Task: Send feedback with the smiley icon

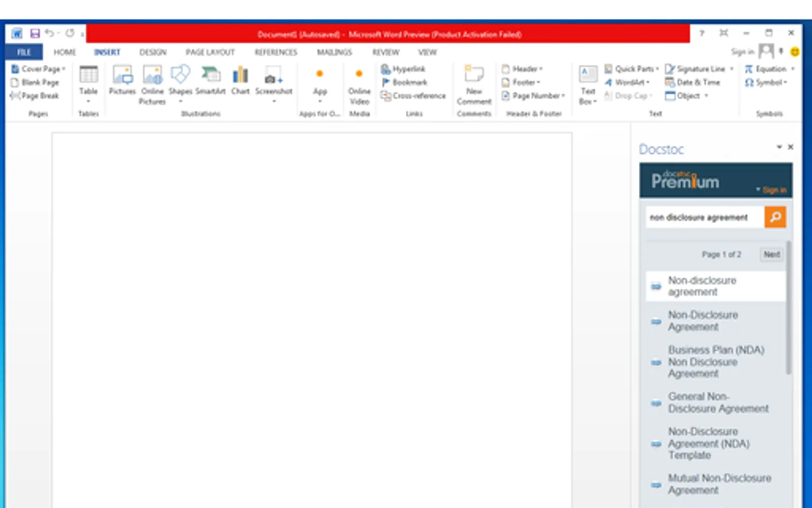Action: pos(795,52)
